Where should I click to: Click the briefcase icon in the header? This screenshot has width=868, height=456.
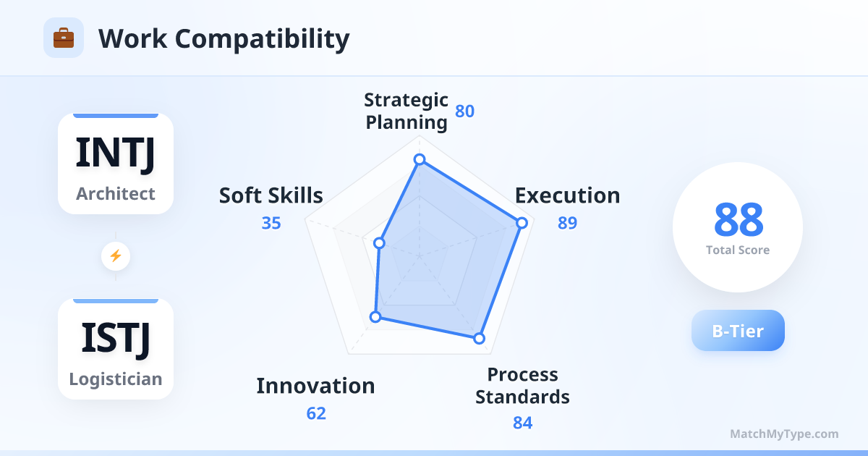click(x=64, y=38)
